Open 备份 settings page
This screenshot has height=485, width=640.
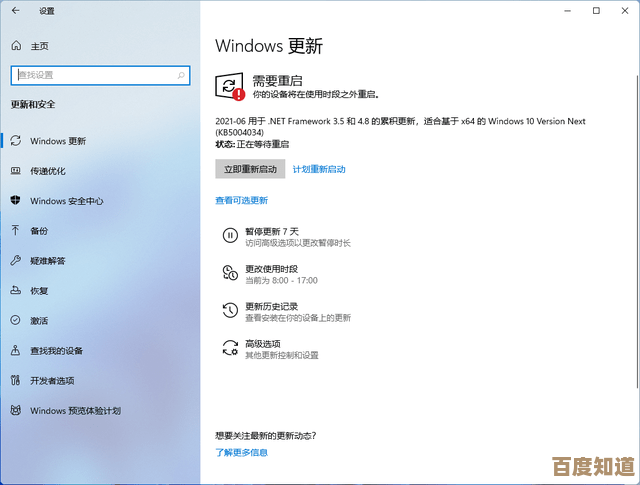(x=39, y=230)
